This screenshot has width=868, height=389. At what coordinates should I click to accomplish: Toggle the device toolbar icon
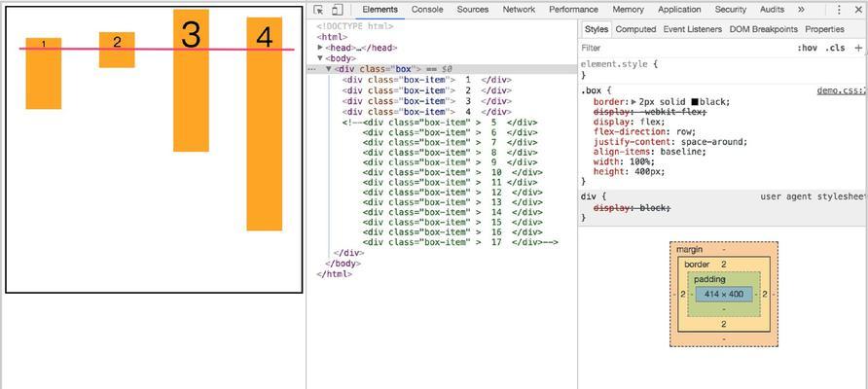(x=337, y=10)
